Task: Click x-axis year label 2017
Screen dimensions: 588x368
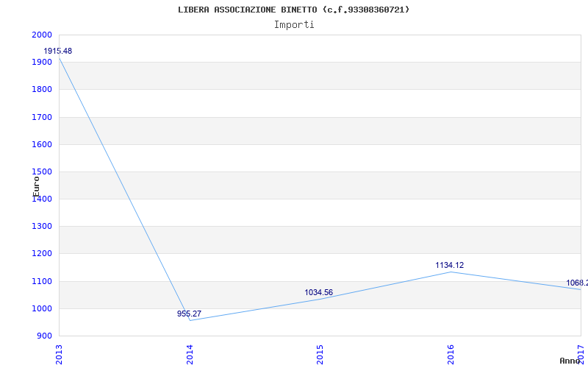Action: (581, 354)
